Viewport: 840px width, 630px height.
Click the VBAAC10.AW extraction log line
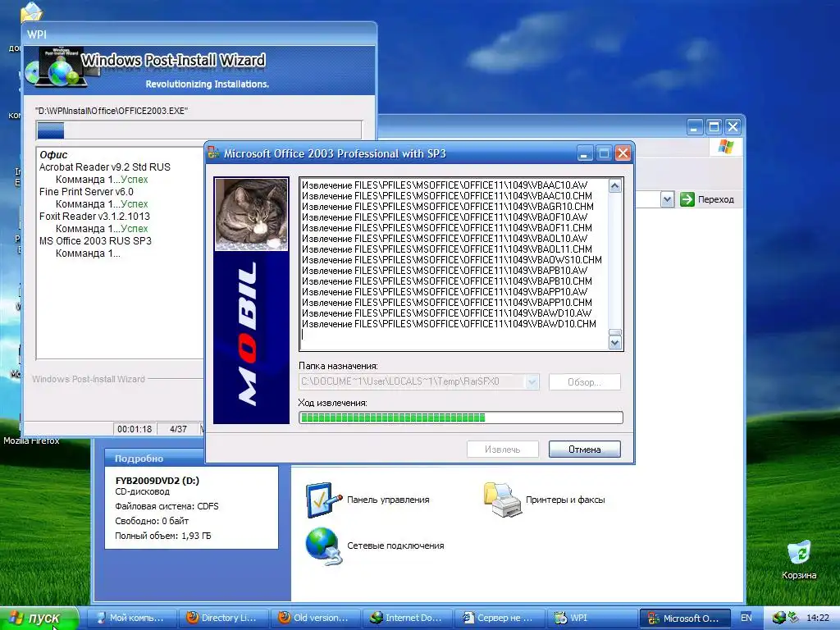coord(445,185)
